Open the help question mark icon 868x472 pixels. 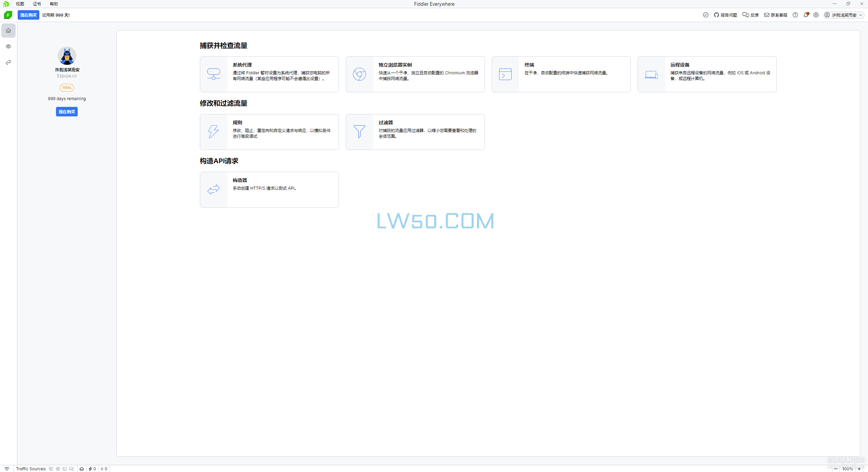[795, 15]
